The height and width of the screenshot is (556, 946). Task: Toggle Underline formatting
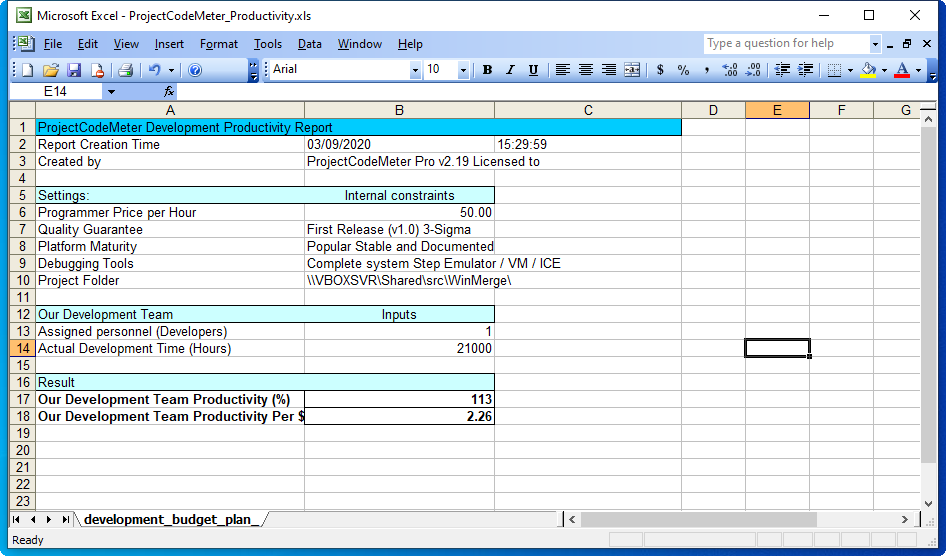pos(533,70)
